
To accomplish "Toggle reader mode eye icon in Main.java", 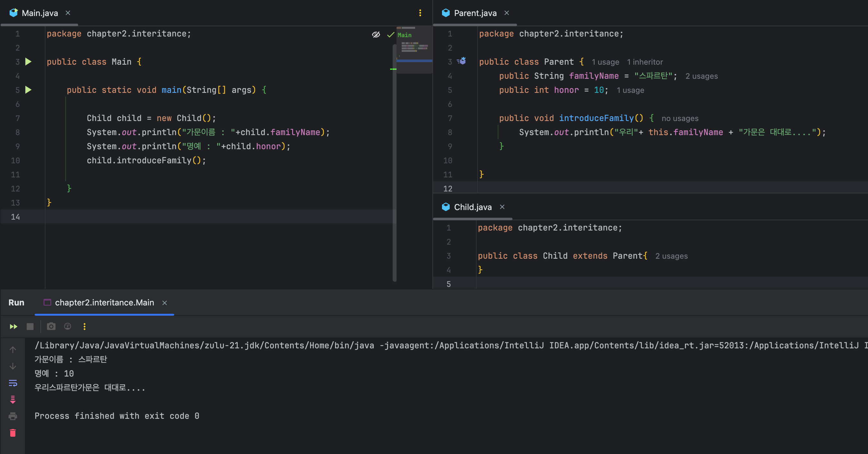I will point(376,34).
